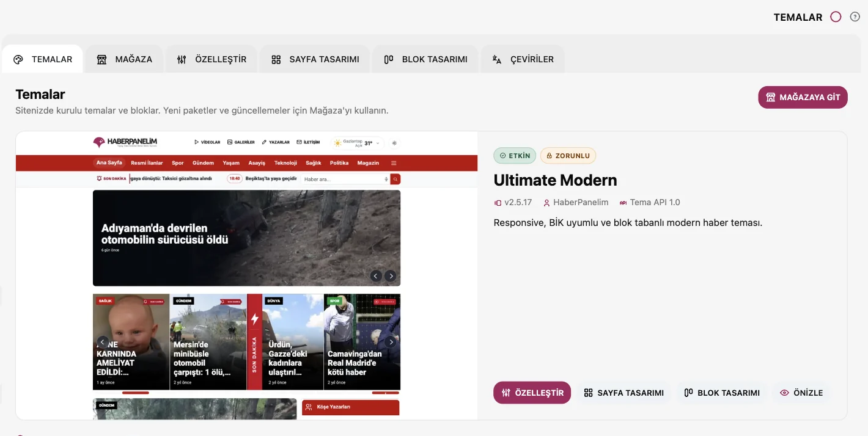
Task: Open BLOK TASARIMI button in theme card
Action: coord(722,393)
